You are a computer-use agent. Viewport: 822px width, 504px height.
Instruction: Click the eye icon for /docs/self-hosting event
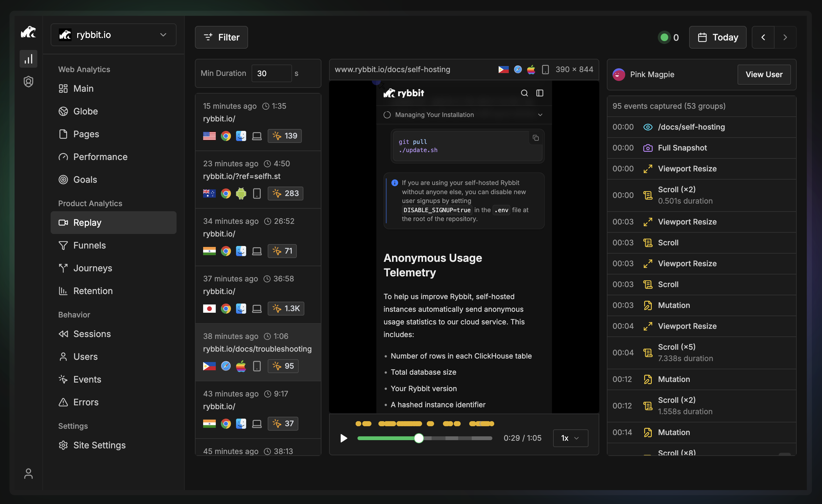[x=648, y=127]
